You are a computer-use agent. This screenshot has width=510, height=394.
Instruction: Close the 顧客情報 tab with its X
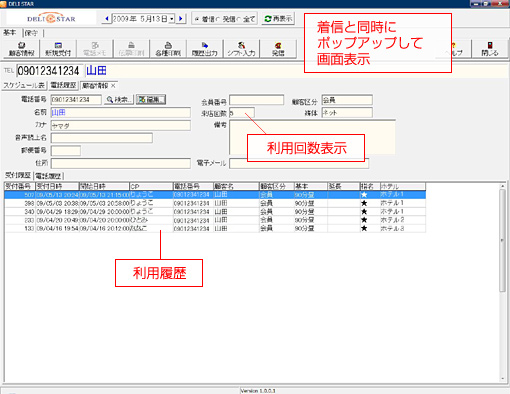tap(113, 86)
